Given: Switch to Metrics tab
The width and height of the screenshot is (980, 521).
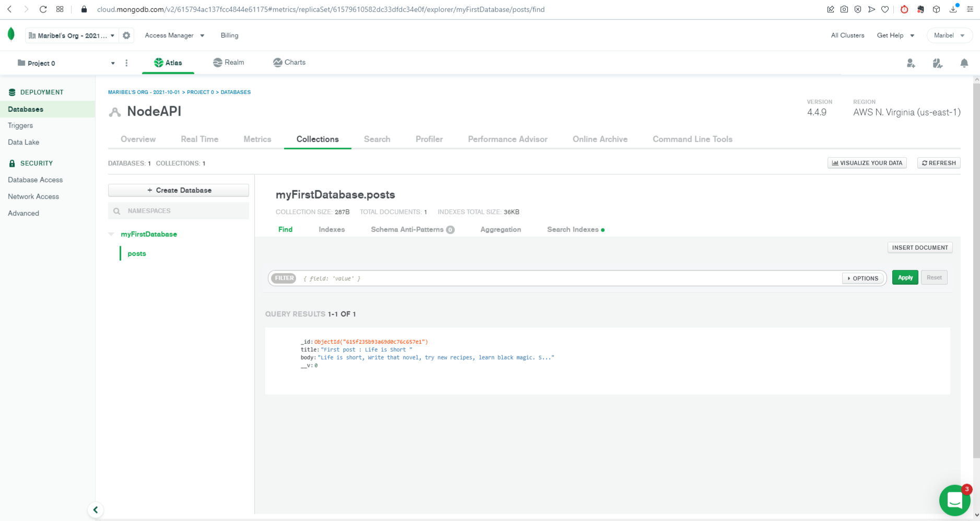Looking at the screenshot, I should click(x=257, y=139).
